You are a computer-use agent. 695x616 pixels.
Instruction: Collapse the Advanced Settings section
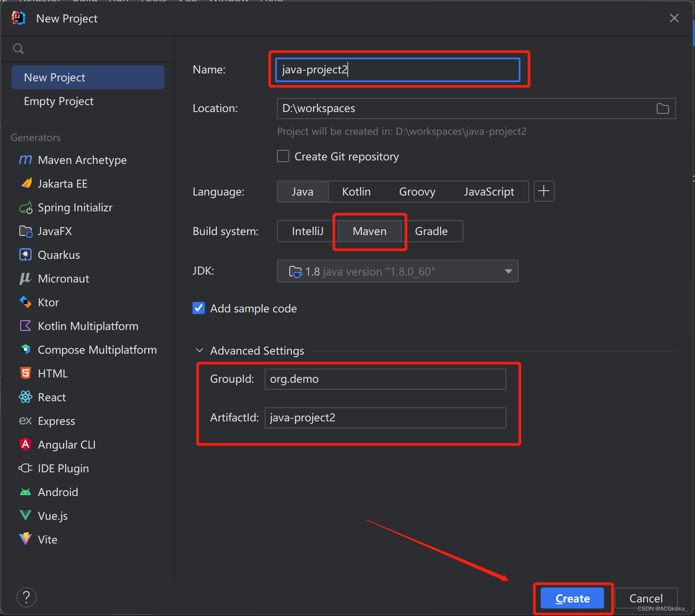point(200,350)
